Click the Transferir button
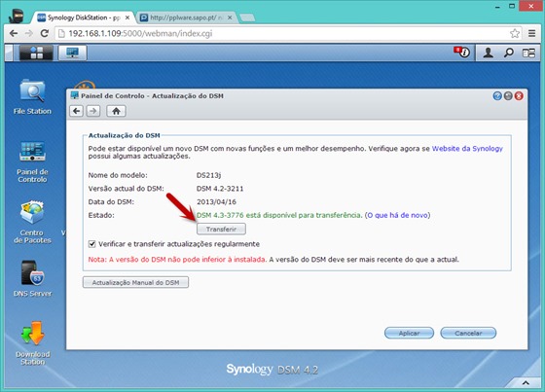 click(222, 229)
